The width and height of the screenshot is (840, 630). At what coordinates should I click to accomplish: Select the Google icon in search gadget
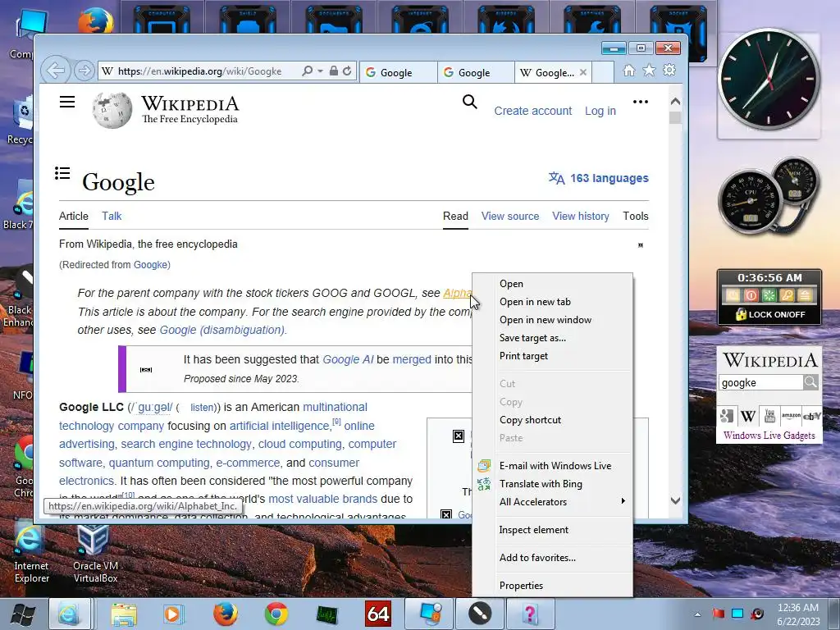coord(727,416)
